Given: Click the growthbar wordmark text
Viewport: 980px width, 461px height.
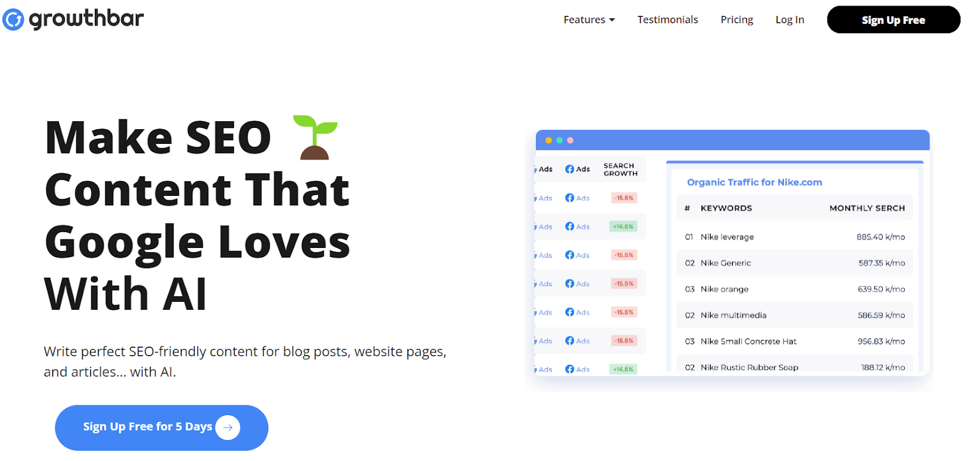Looking at the screenshot, I should click(86, 19).
